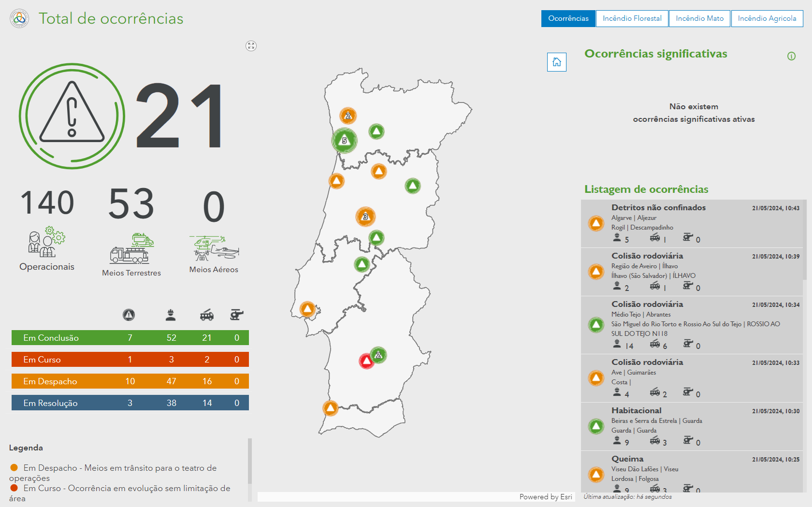Click the orange cluster marker labeled 3

(365, 217)
